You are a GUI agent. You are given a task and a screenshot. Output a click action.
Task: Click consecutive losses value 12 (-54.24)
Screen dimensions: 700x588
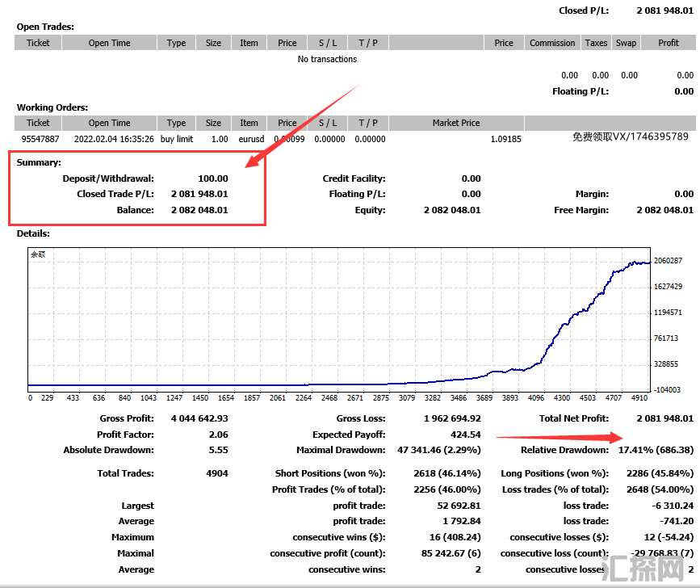click(669, 537)
